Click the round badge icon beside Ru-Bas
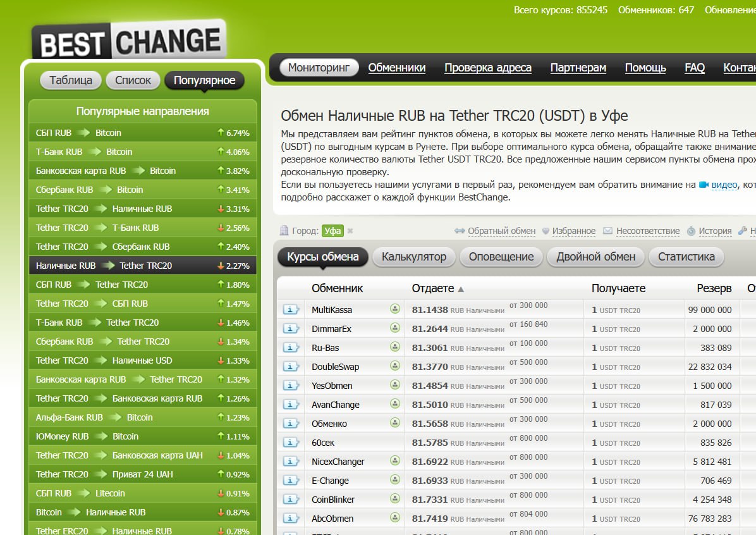The image size is (756, 535). pos(395,347)
